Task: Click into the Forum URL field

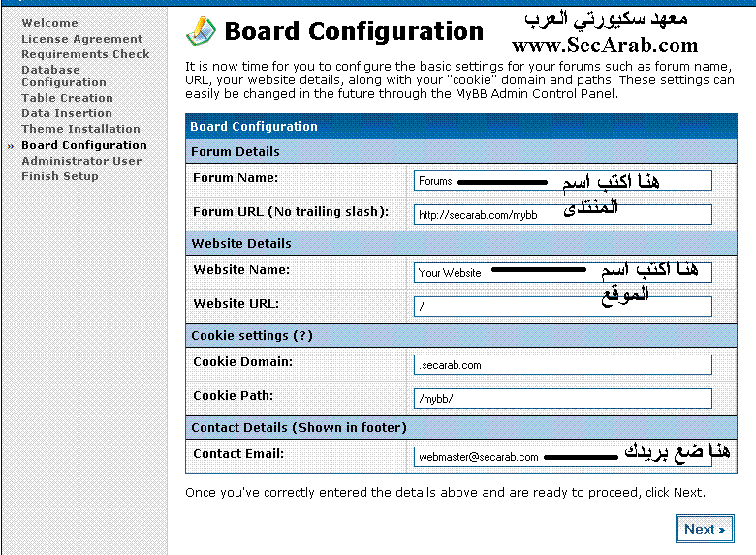Action: point(563,214)
